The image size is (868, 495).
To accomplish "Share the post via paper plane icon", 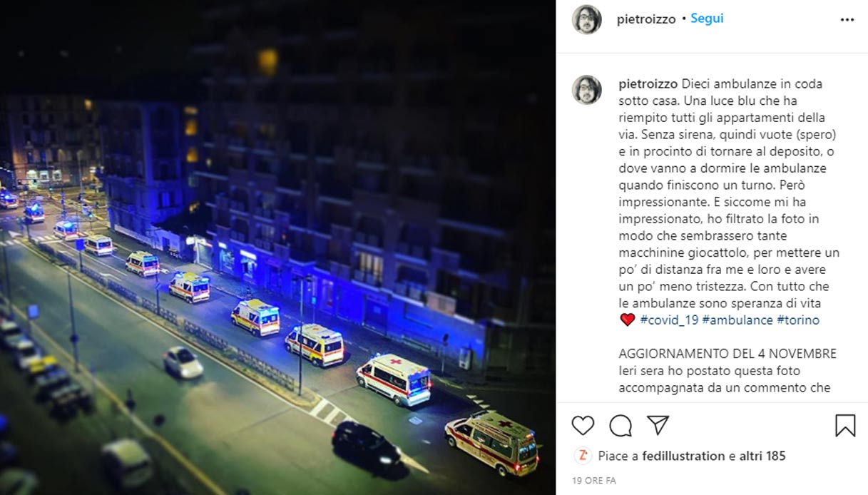I will click(x=658, y=426).
